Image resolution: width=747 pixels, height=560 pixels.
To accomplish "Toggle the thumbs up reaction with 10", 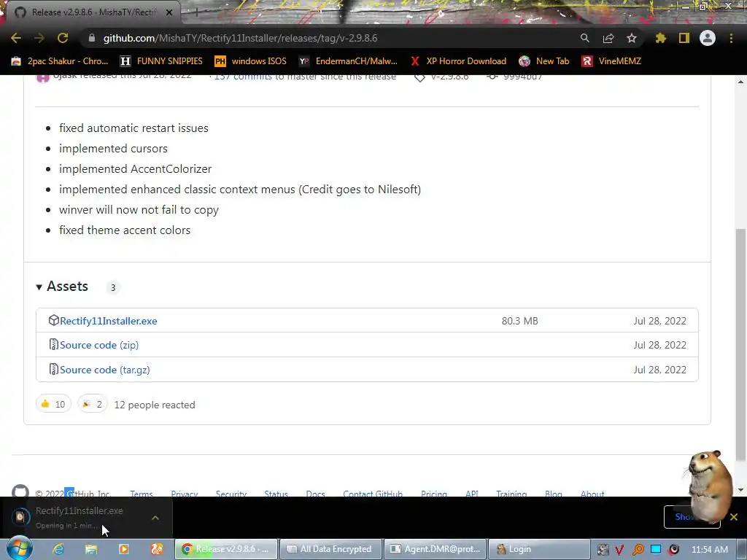I will pyautogui.click(x=53, y=404).
